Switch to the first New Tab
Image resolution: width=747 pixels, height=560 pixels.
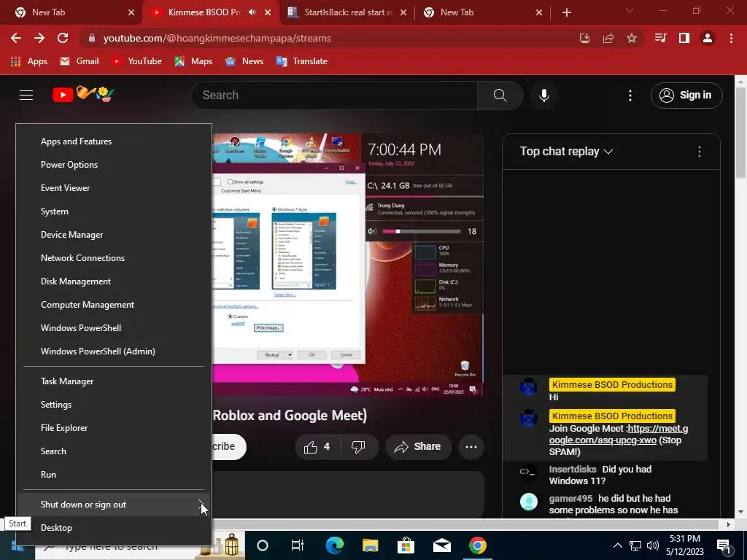(x=71, y=12)
